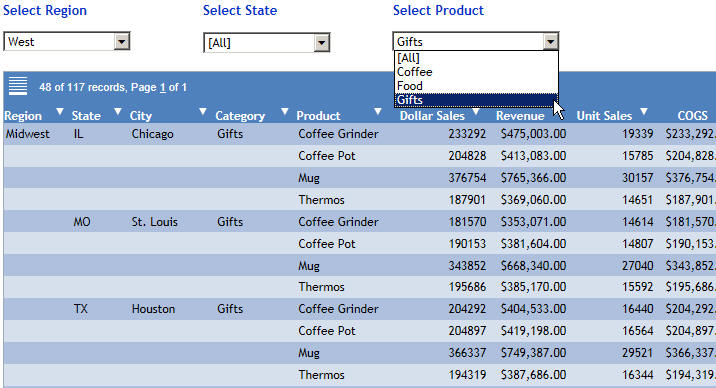Click the State column filter triangle
Screen dimensions: 716x388
pyautogui.click(x=118, y=111)
